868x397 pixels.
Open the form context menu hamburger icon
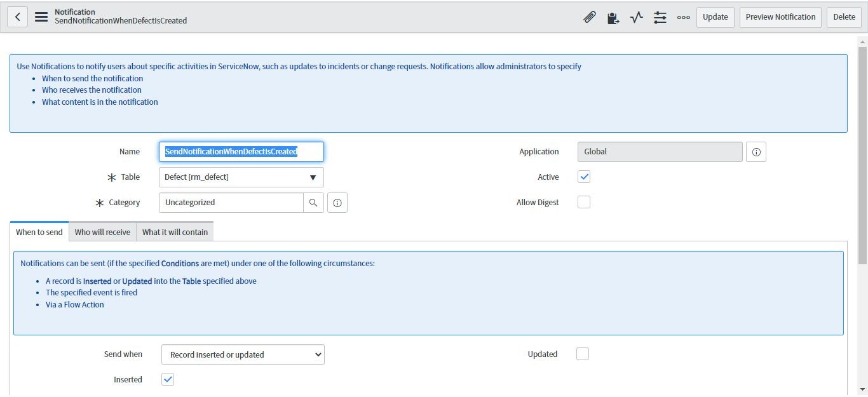click(x=41, y=16)
